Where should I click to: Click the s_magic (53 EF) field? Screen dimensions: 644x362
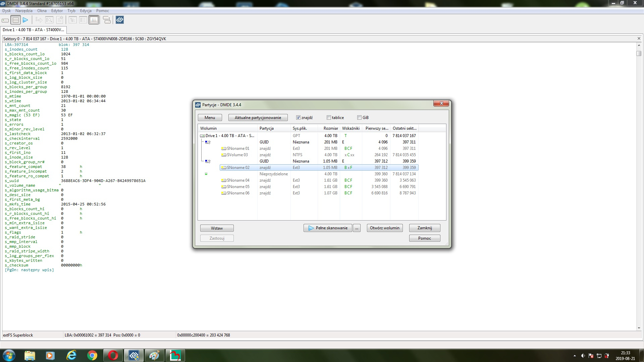(22, 115)
